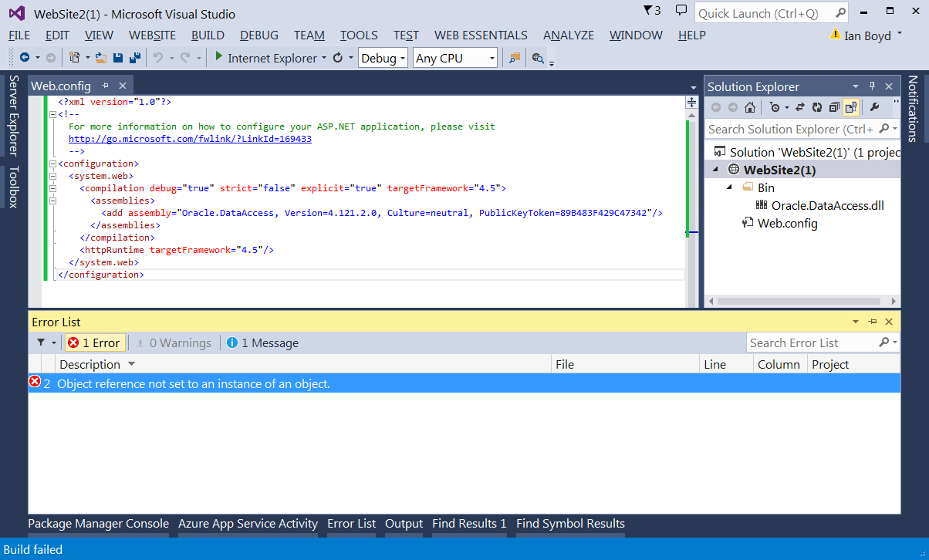Viewport: 929px width, 560px height.
Task: Collapse the configuration element in editor
Action: click(x=52, y=164)
